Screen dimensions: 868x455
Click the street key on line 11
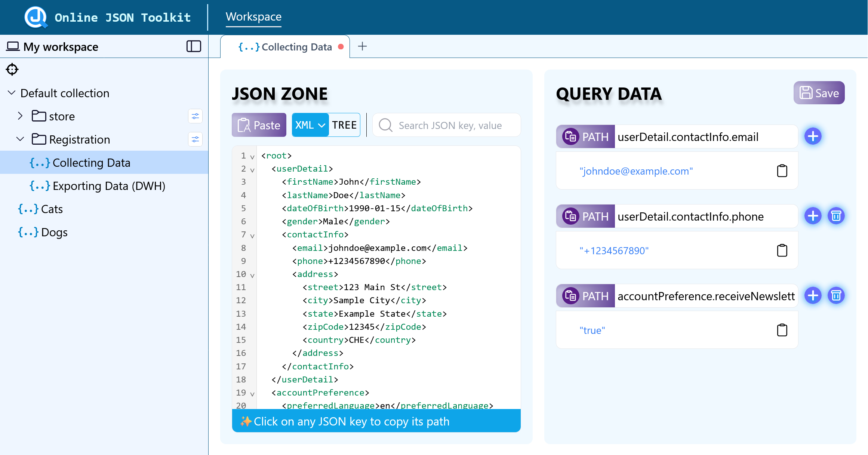pyautogui.click(x=323, y=287)
